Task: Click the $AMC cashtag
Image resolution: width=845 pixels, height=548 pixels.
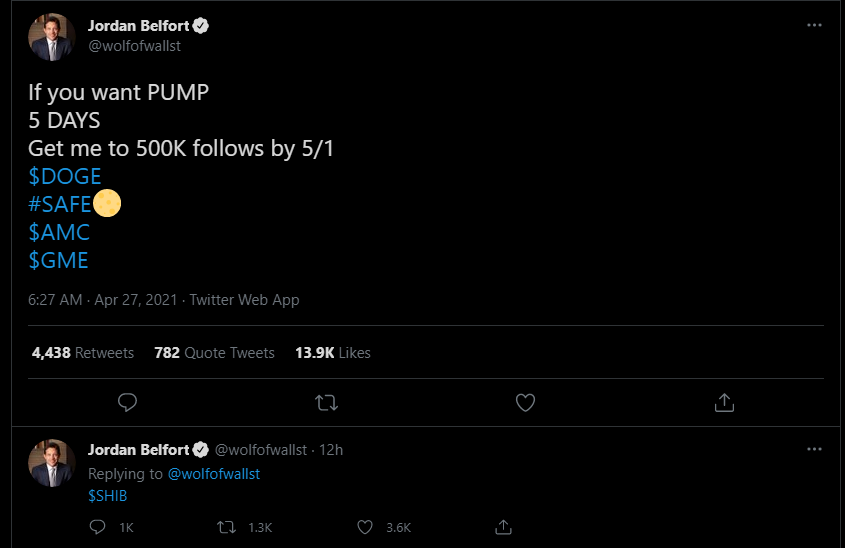Action: (x=59, y=233)
